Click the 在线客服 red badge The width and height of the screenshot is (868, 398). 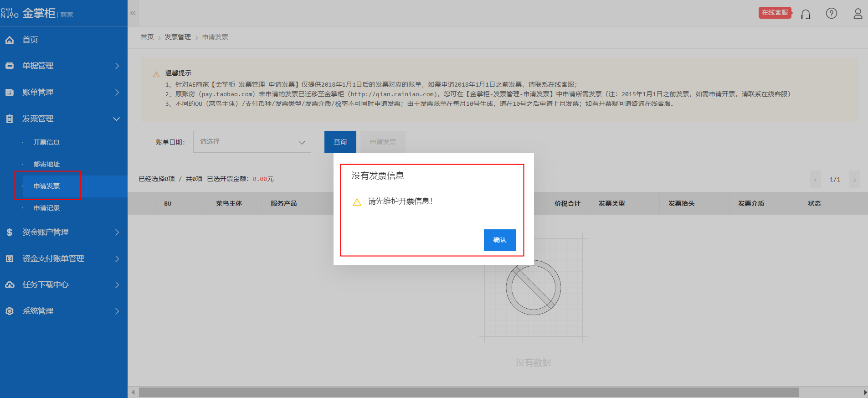[x=775, y=13]
